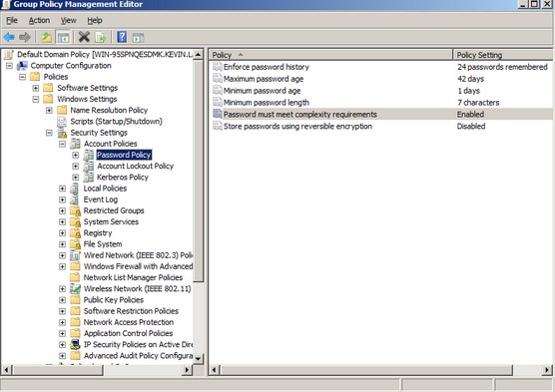Click the Computer Configuration computer icon
555x392 pixels.
(x=22, y=66)
